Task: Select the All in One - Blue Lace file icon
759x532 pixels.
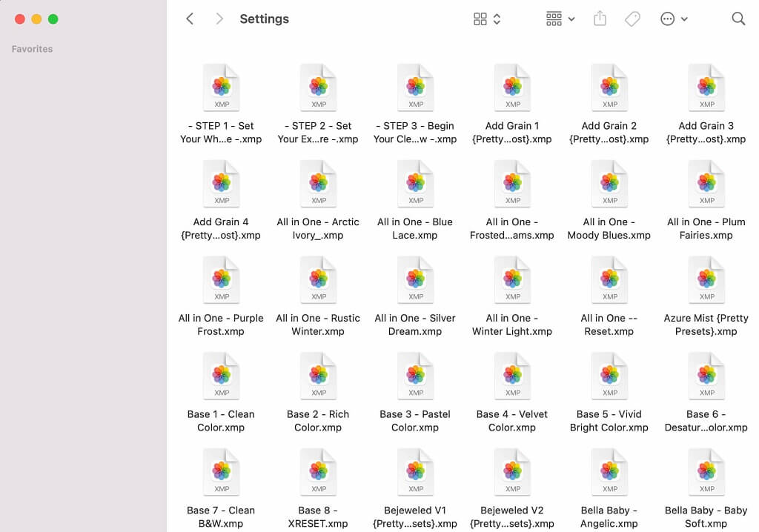Action: [x=415, y=184]
